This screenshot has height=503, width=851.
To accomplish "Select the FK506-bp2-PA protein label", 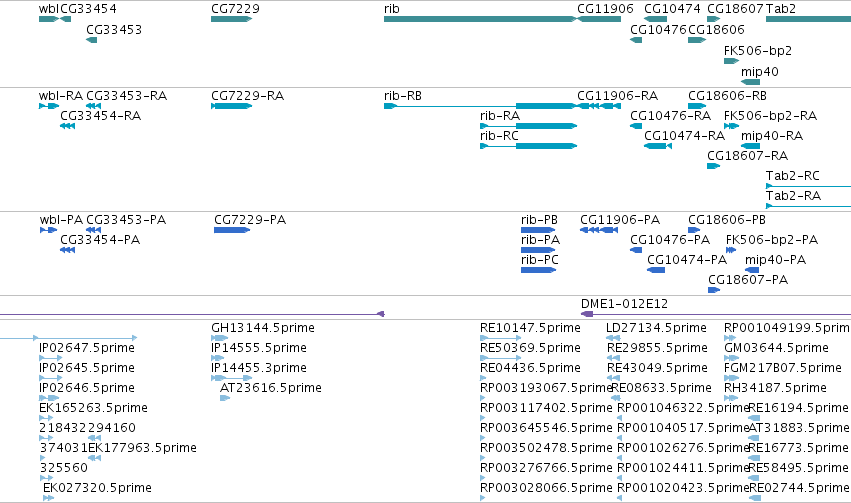I will tap(772, 240).
